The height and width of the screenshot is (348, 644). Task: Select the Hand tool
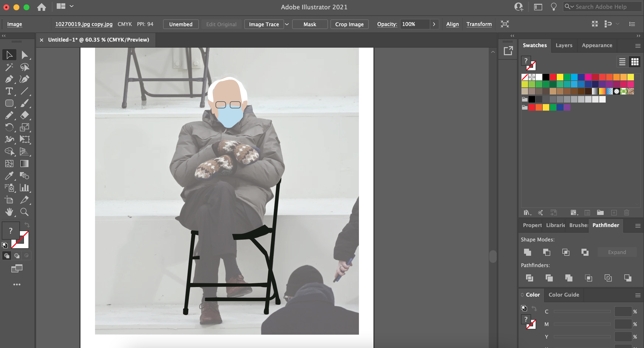[x=9, y=212]
